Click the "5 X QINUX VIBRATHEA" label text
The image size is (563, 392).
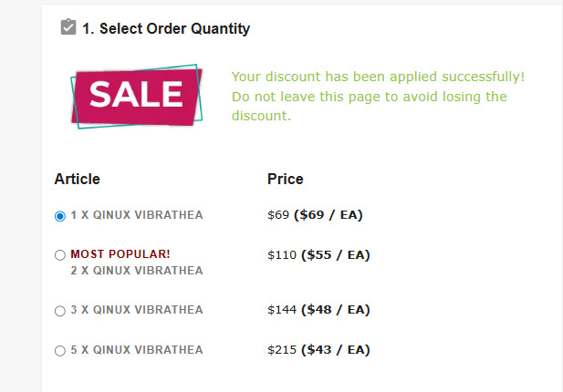pos(137,350)
